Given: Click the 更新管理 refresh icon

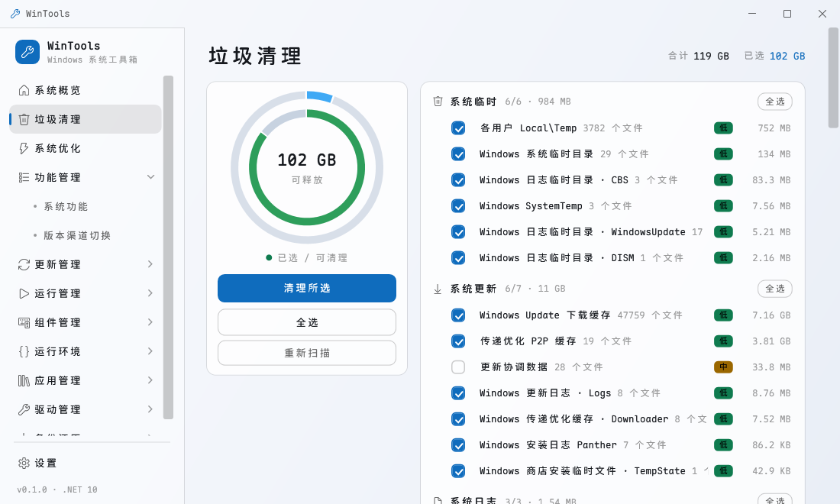Looking at the screenshot, I should tap(24, 264).
